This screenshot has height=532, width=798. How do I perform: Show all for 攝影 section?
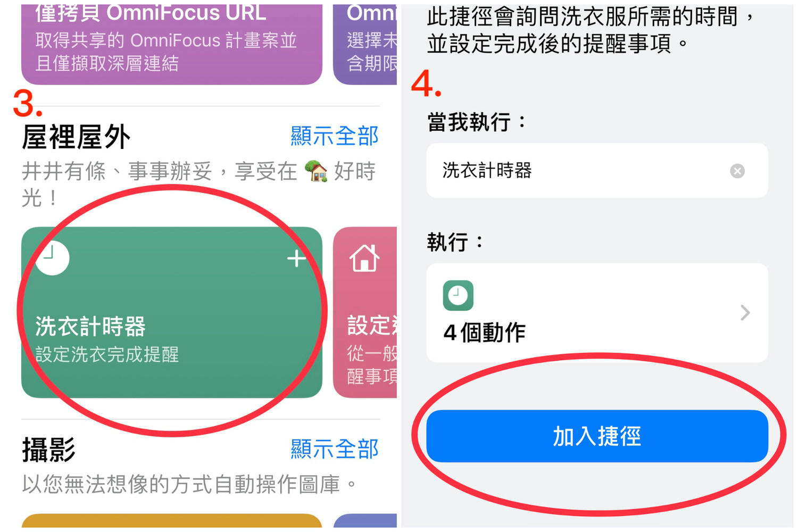334,449
